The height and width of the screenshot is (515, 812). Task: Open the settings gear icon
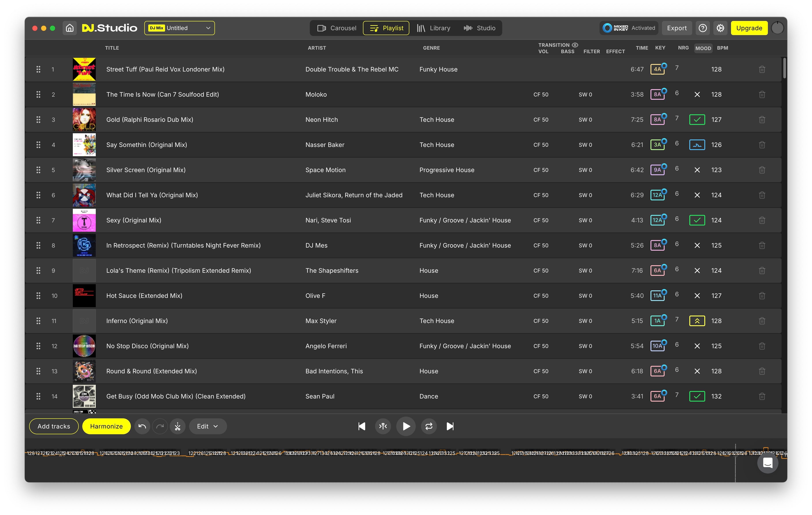pos(720,28)
